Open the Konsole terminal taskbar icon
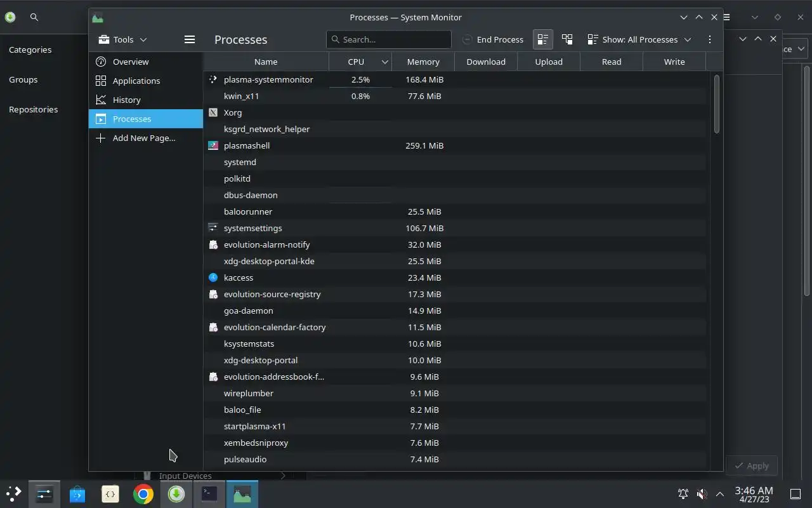Screen dimensions: 812x508 click(x=209, y=493)
